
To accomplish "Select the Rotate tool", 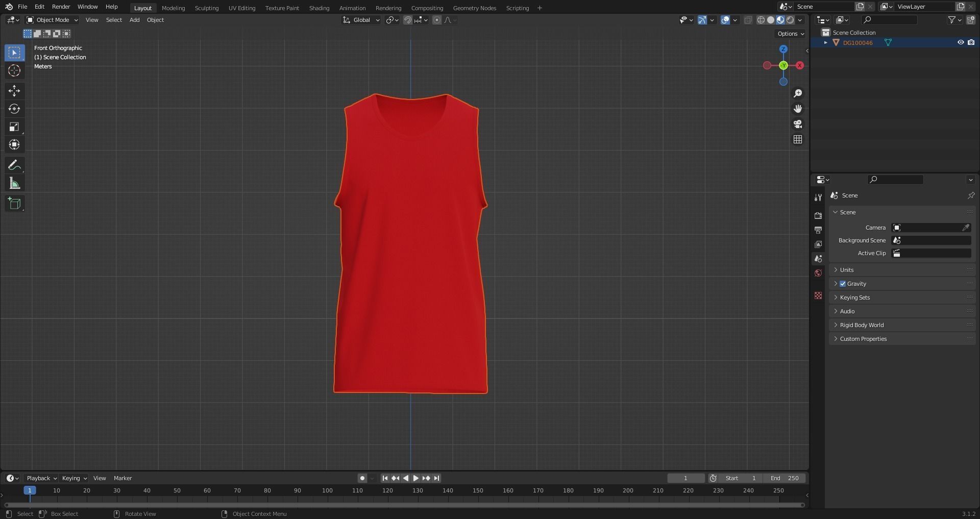I will [14, 109].
